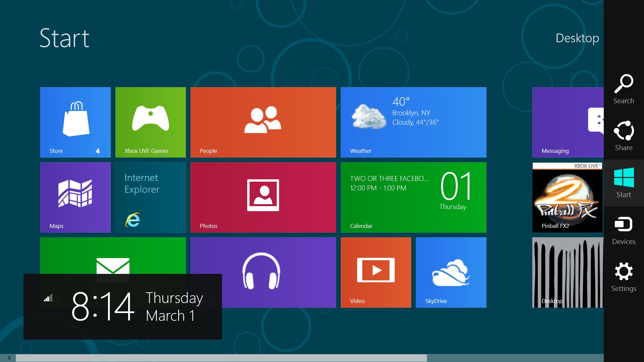Open the Settings charm gear
644x362 pixels.
624,277
